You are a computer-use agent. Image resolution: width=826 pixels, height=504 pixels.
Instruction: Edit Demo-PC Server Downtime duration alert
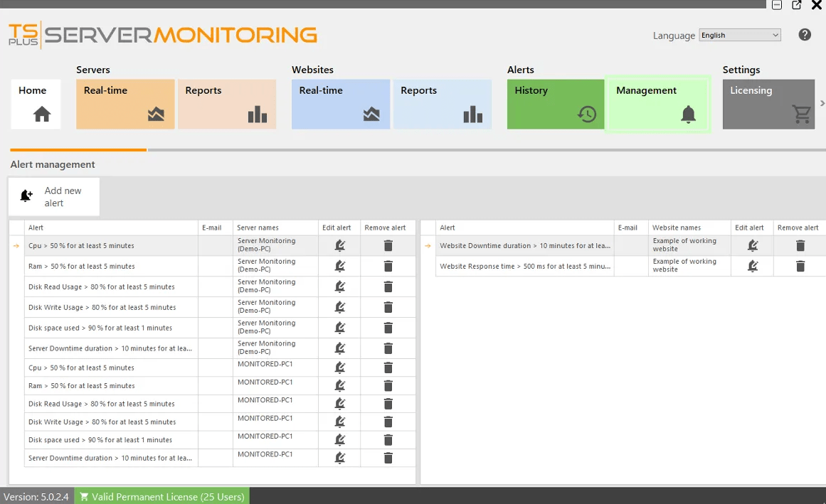click(340, 348)
